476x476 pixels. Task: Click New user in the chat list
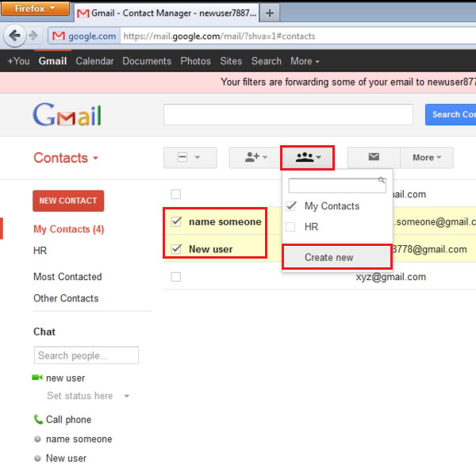click(x=66, y=459)
